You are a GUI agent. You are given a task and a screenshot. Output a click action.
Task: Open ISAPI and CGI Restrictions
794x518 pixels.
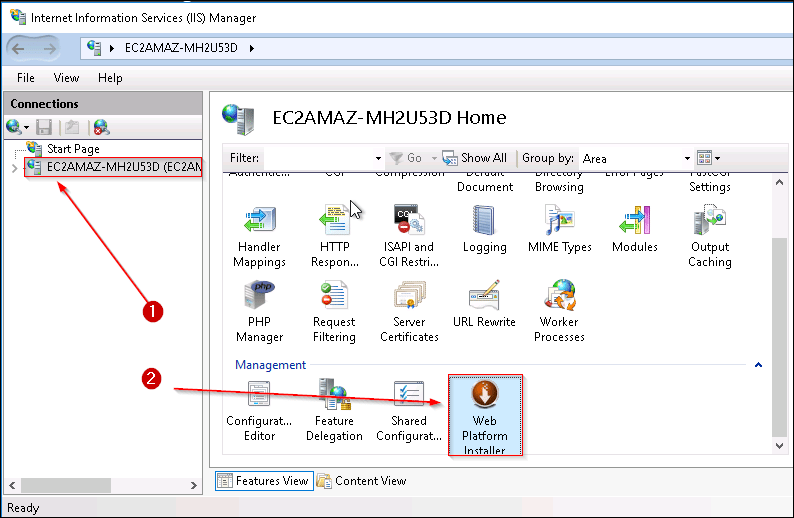point(409,236)
